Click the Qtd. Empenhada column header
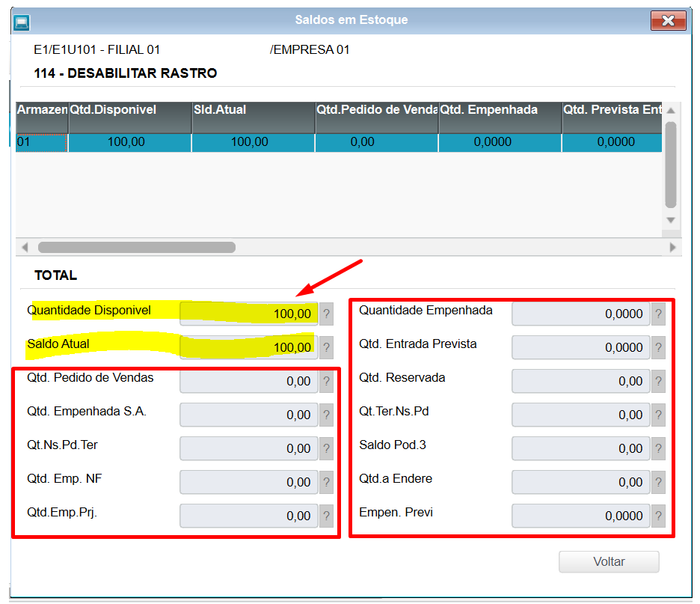 coord(500,117)
